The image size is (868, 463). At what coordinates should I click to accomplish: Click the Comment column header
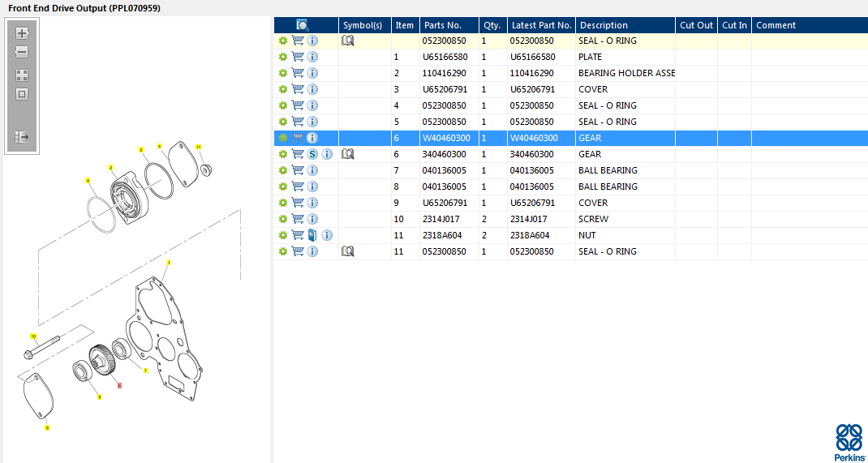[x=810, y=25]
